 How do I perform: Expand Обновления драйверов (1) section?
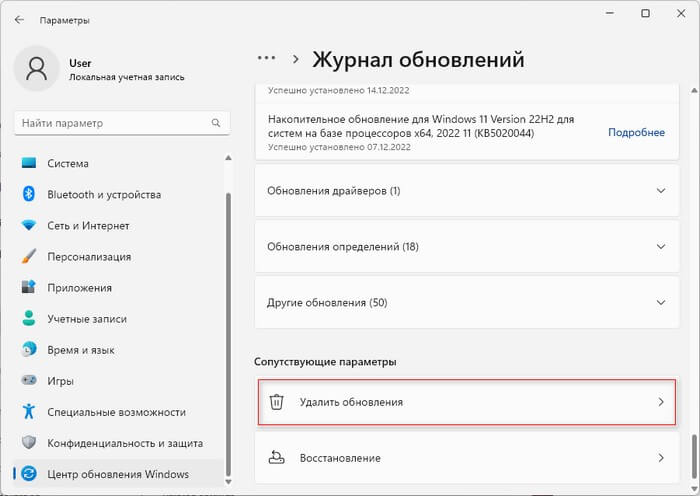pos(660,191)
